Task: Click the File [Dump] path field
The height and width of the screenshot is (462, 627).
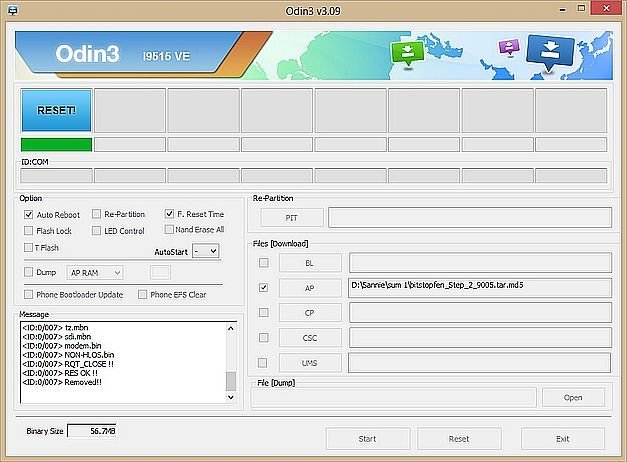Action: point(394,398)
